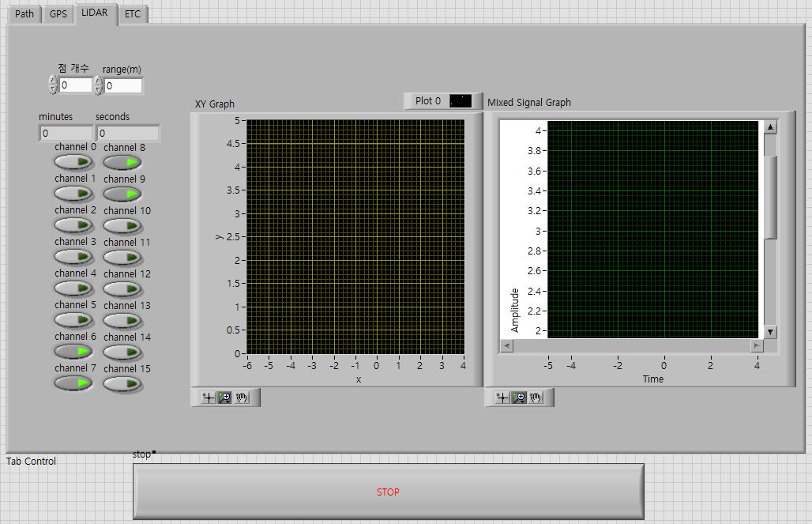
Task: Toggle the channel 11 LED button
Action: click(x=122, y=258)
